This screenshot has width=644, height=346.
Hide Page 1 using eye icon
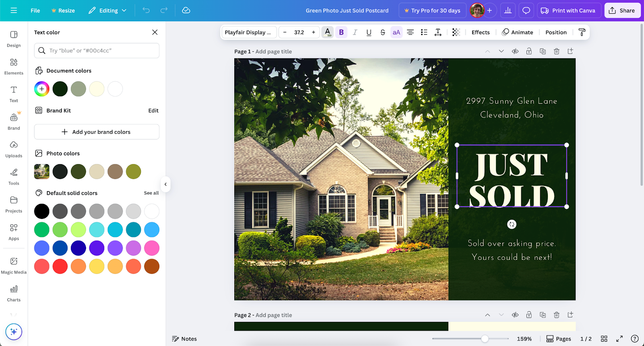tap(515, 51)
